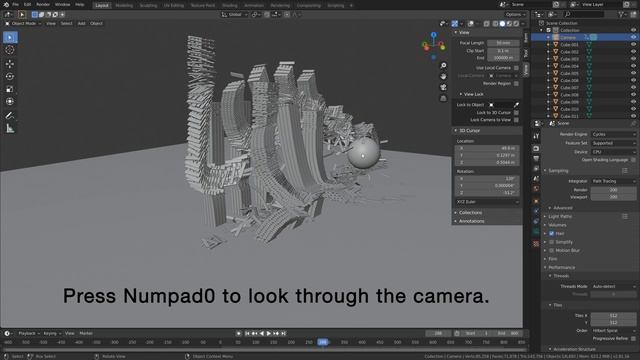
Task: Collapse the 3D Cursor panel
Action: 469,131
